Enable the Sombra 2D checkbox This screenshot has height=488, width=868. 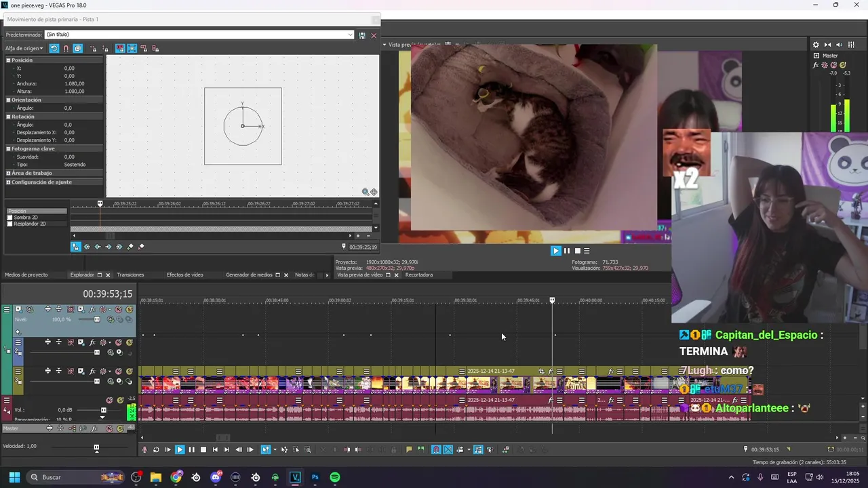9,218
